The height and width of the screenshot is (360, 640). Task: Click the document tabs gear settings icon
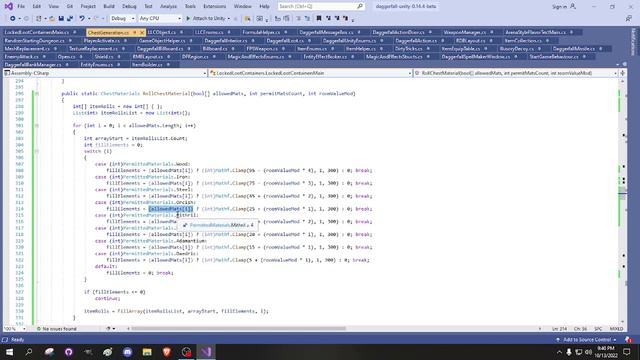624,64
